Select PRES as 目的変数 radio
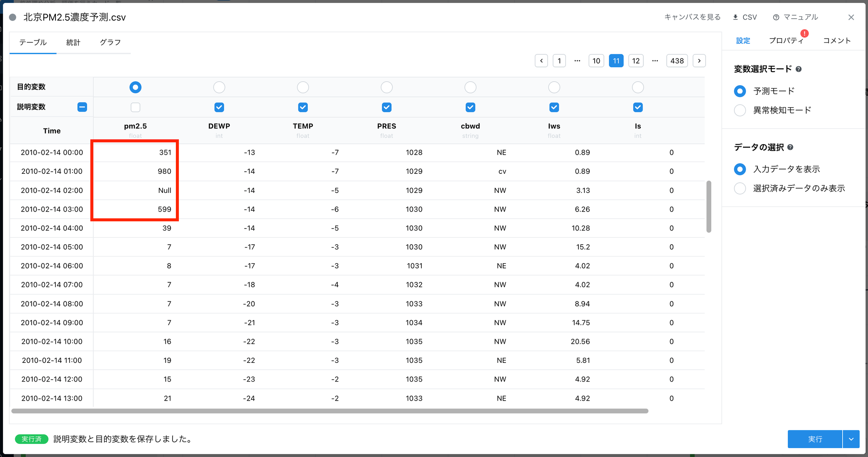The height and width of the screenshot is (457, 868). coord(387,87)
